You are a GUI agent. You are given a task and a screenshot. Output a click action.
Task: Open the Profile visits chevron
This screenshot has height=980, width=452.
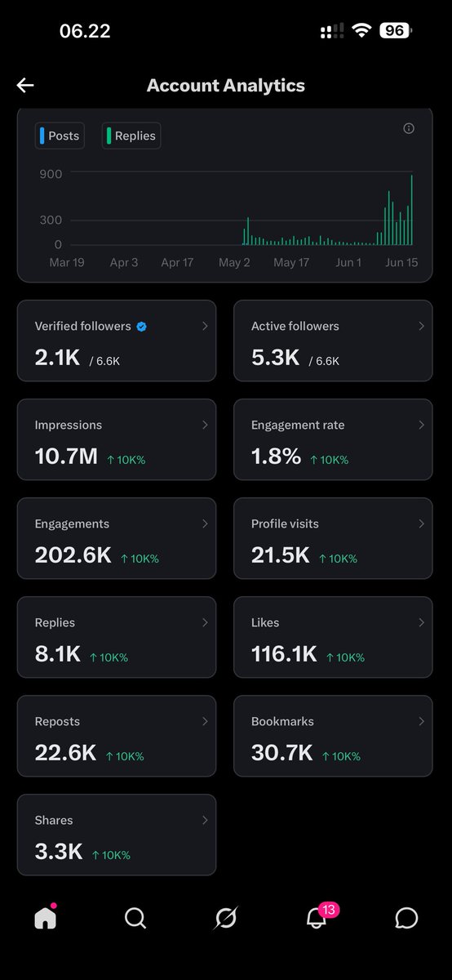[x=422, y=523]
